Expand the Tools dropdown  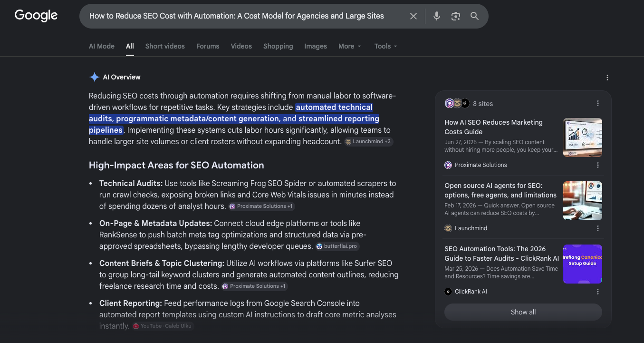(x=385, y=46)
